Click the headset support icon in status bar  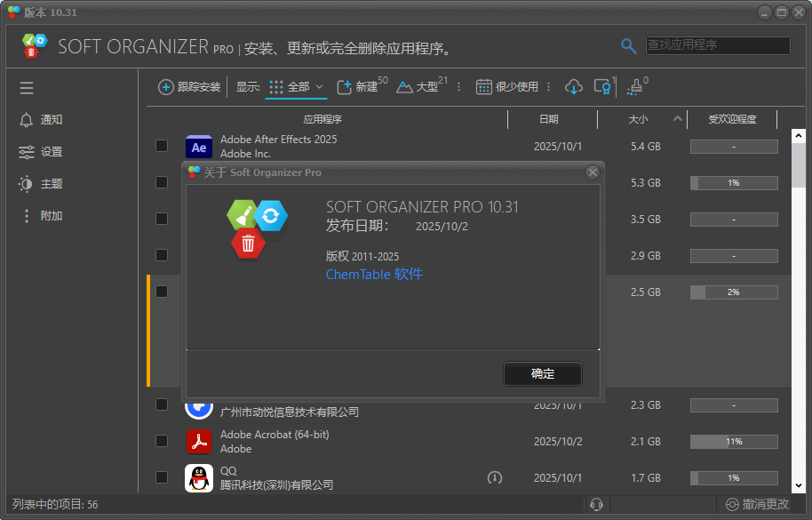[x=596, y=504]
